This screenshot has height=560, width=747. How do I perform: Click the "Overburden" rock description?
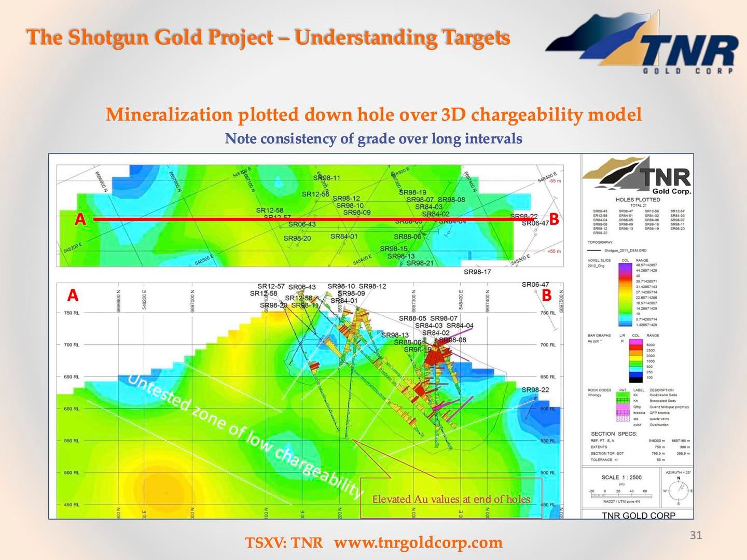pyautogui.click(x=659, y=425)
